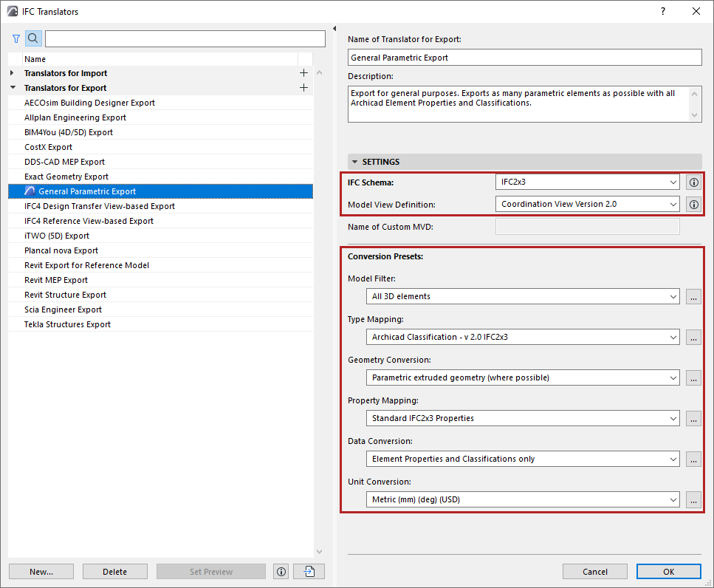Select Revit MEP Export
The image size is (714, 588).
[160, 280]
